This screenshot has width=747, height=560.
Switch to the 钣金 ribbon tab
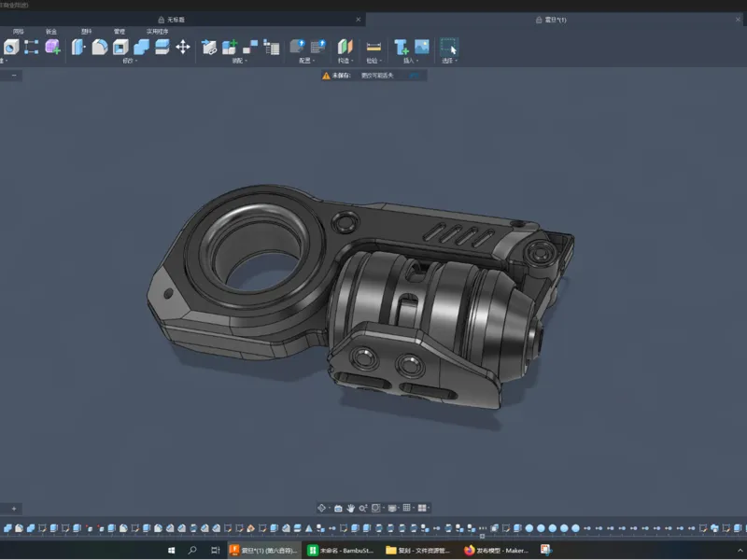point(51,32)
